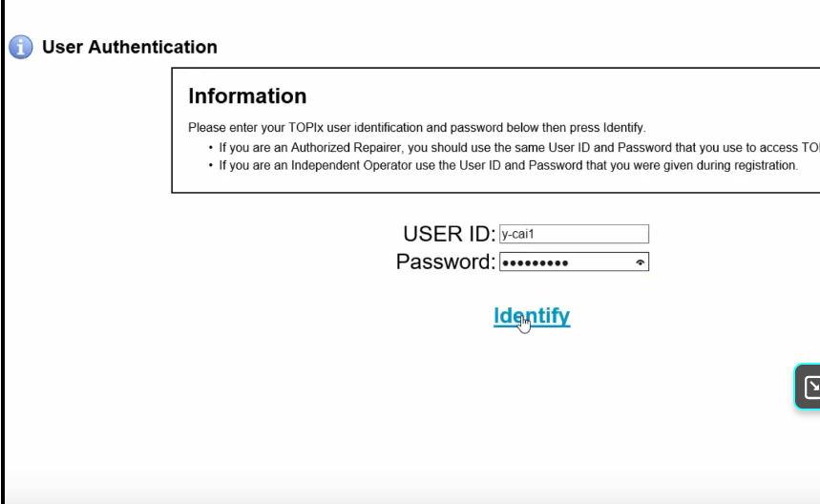Click the bullet marker before Authorized Repairer line
This screenshot has width=820, height=504.
(211, 148)
